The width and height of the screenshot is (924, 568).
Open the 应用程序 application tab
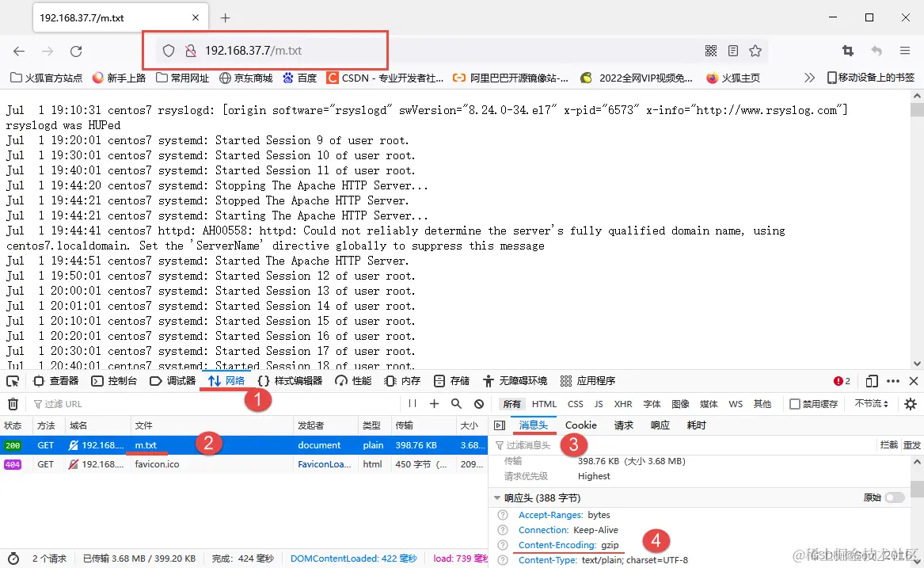[x=587, y=381]
